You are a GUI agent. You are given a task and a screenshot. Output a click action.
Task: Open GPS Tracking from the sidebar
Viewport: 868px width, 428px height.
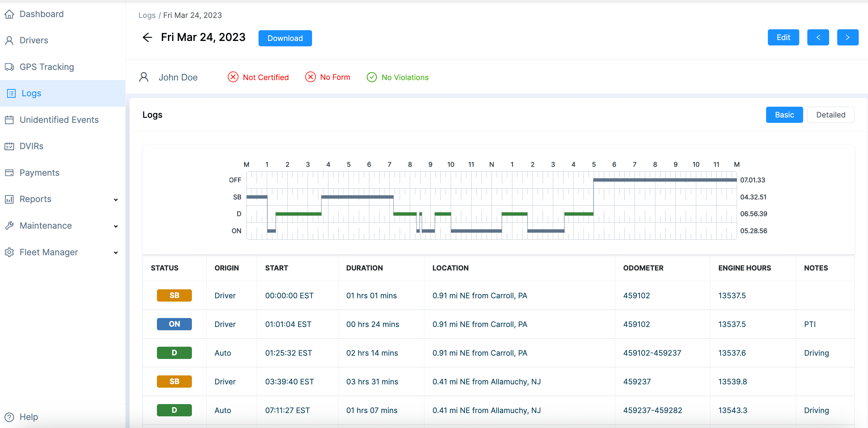coord(10,66)
